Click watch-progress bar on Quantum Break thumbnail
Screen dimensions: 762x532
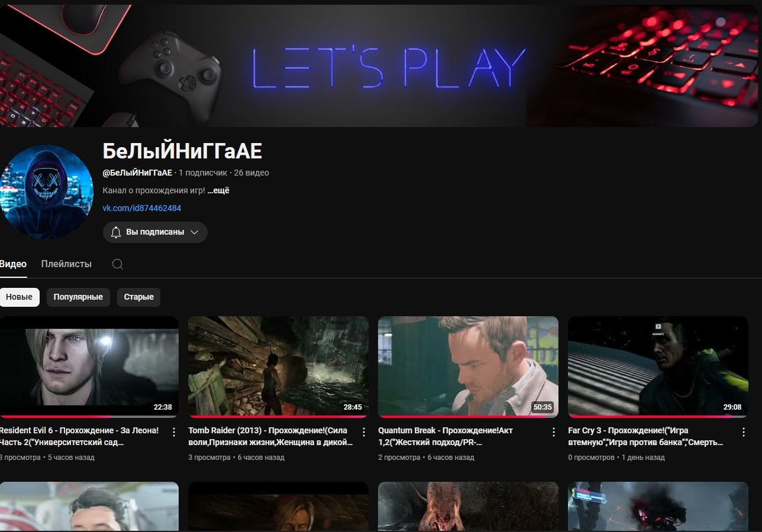[468, 417]
